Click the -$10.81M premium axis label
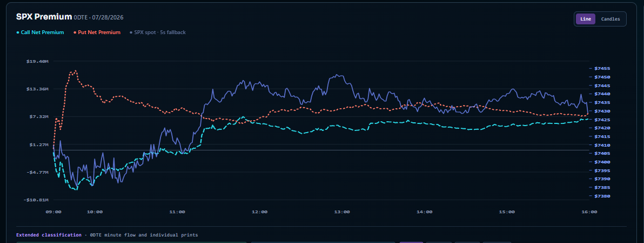Viewport: 644px width, 243px height. click(x=36, y=200)
